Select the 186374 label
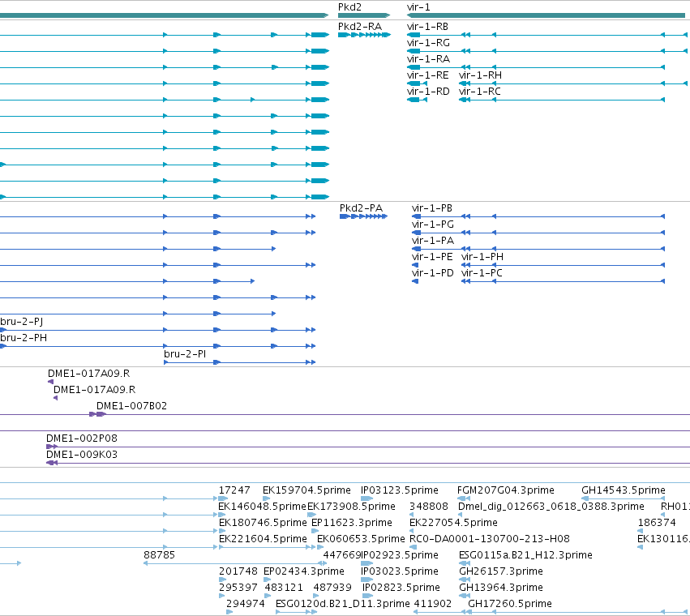 click(x=657, y=523)
